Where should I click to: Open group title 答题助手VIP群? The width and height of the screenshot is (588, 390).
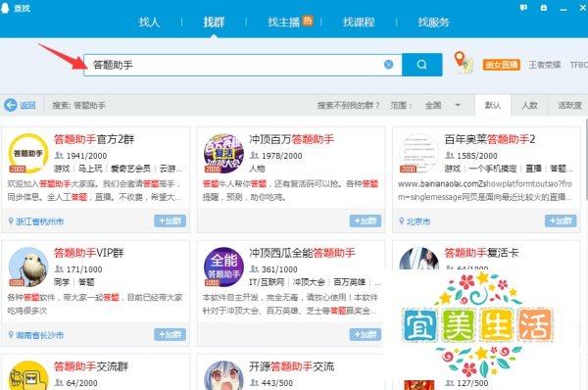(88, 253)
